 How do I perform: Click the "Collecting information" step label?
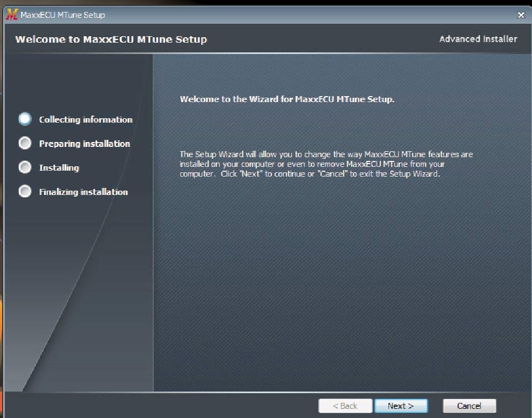click(85, 119)
